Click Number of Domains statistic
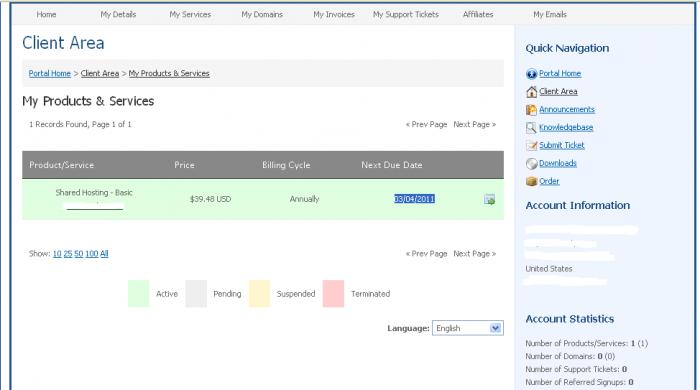This screenshot has height=390, width=700. (x=570, y=356)
